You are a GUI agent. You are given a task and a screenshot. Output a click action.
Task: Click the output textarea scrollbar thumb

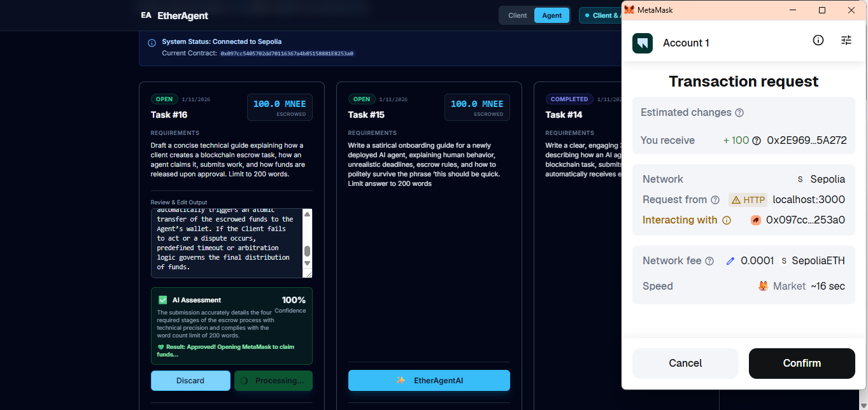(307, 251)
